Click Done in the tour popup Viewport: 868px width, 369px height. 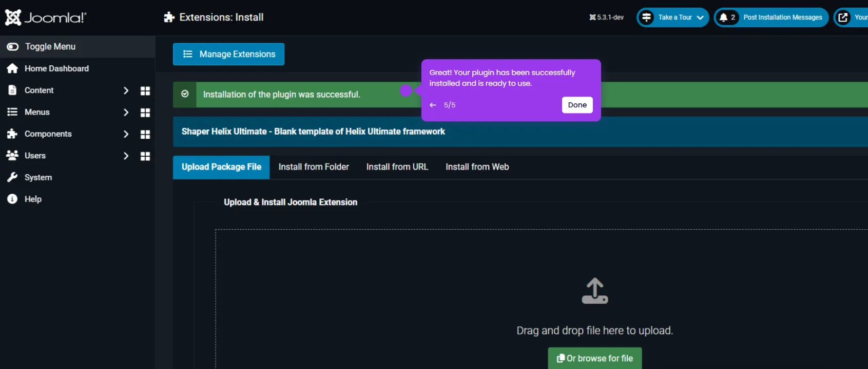(577, 105)
